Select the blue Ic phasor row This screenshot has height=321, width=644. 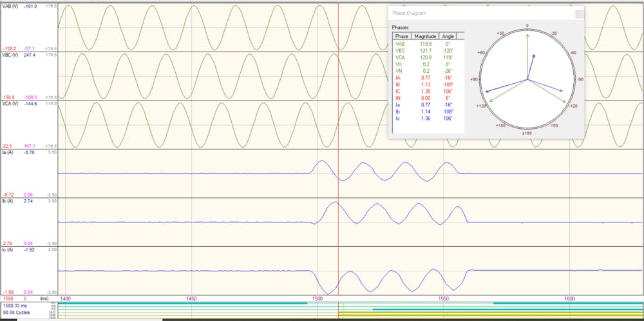(x=428, y=119)
